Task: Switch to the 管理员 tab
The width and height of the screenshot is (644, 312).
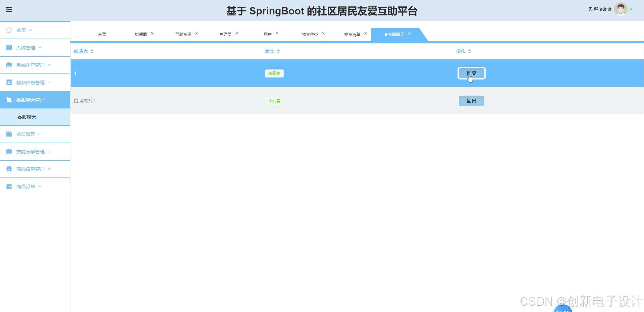Action: tap(225, 34)
